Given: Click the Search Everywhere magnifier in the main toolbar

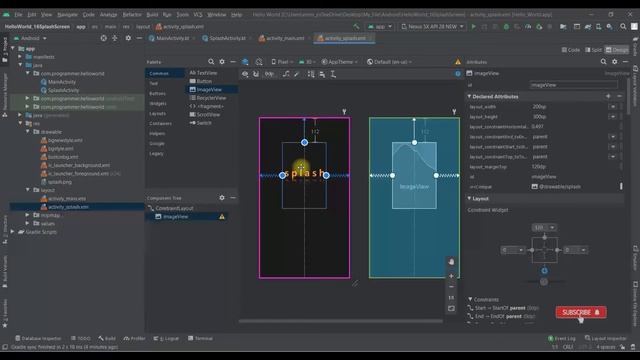Looking at the screenshot, I should pyautogui.click(x=623, y=27).
